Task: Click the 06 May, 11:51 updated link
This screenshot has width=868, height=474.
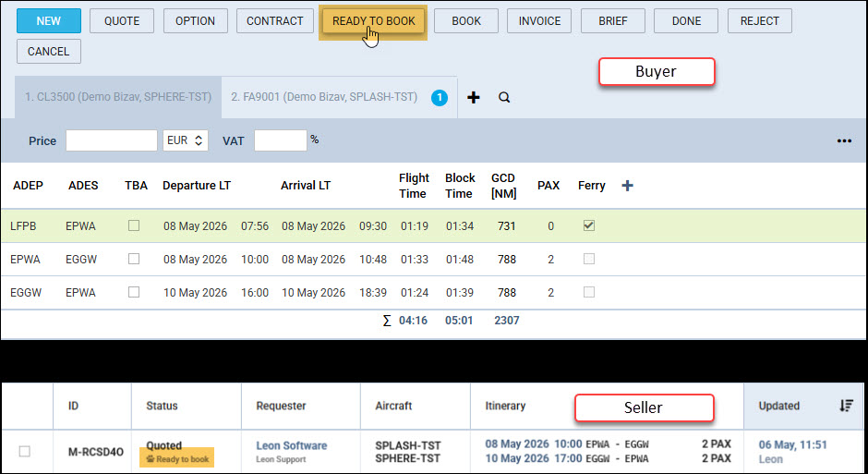Action: pyautogui.click(x=792, y=444)
